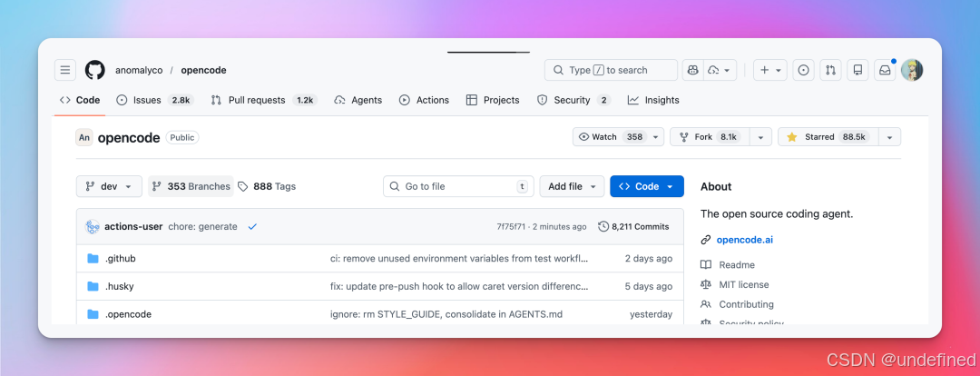The height and width of the screenshot is (376, 980).
Task: Open the actions-user avatar
Action: click(93, 226)
